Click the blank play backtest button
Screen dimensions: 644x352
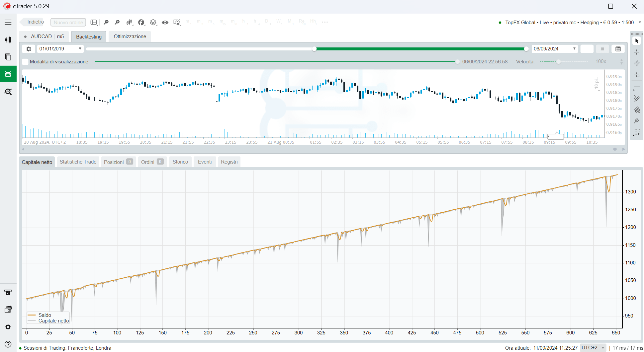[587, 49]
